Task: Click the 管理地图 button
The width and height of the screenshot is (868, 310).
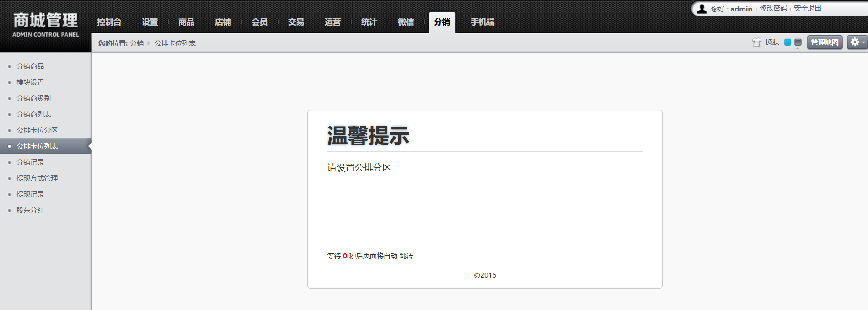Action: 825,43
